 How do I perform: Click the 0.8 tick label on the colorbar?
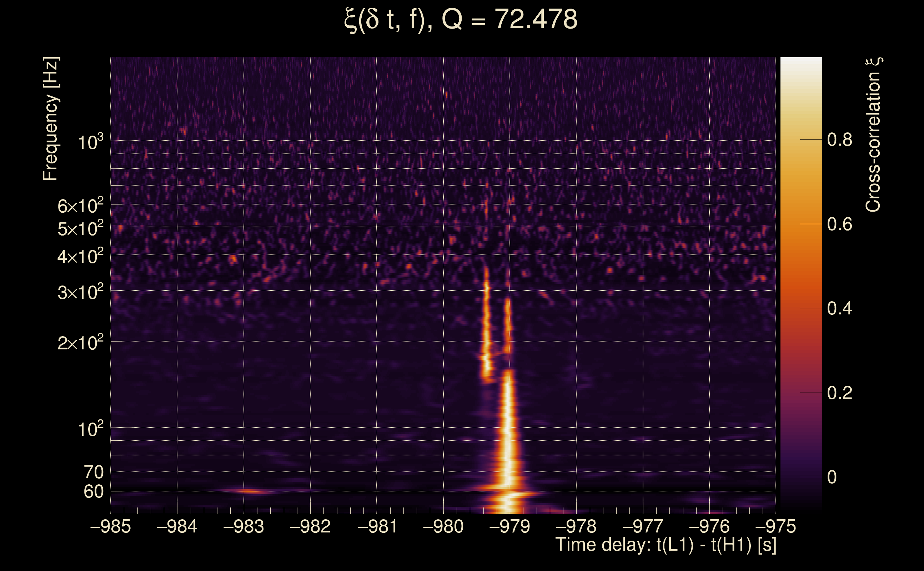(x=839, y=140)
